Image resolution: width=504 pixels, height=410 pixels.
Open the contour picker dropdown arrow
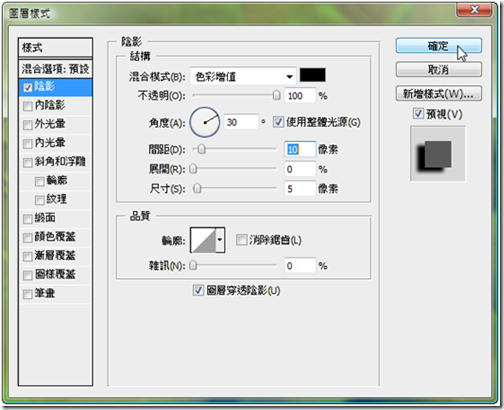coord(220,240)
